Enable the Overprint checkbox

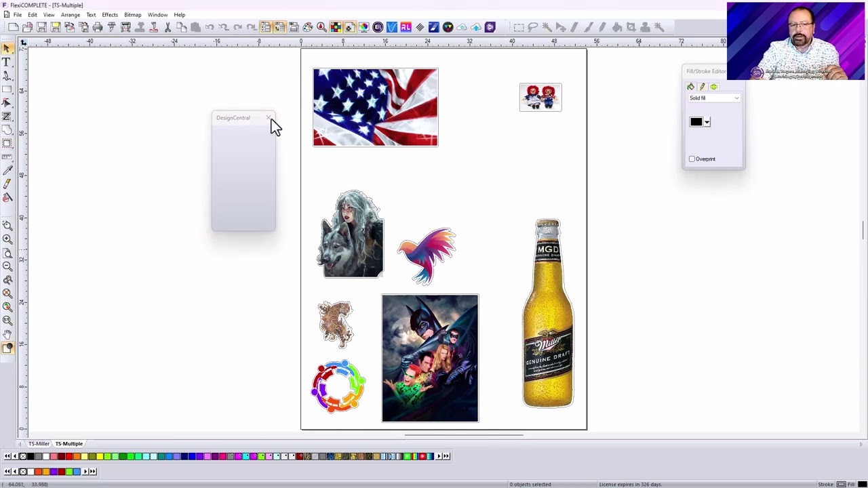[x=692, y=159]
